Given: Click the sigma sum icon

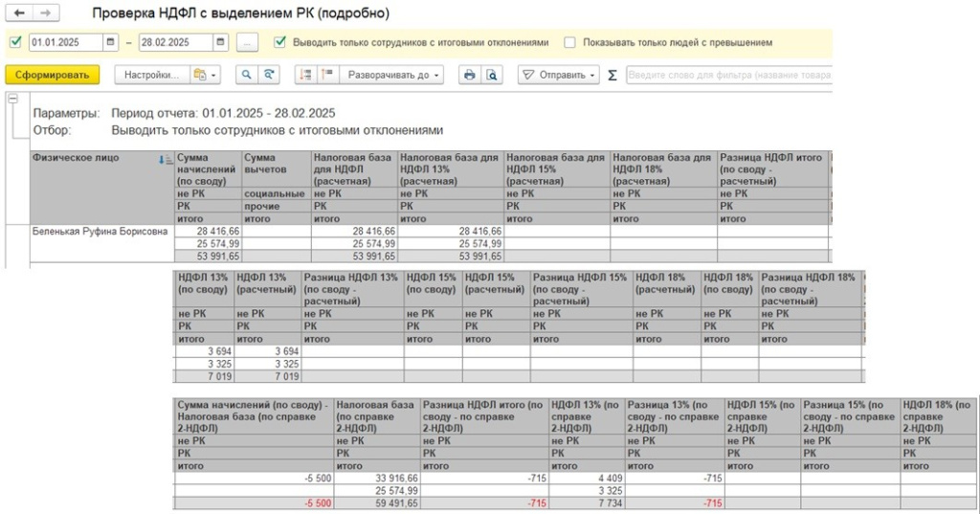Looking at the screenshot, I should (x=612, y=75).
